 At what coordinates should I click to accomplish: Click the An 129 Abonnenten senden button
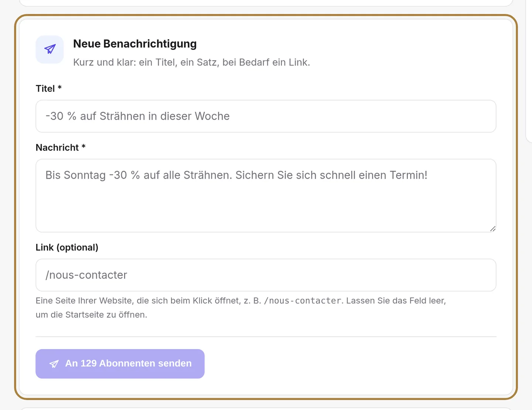click(120, 364)
